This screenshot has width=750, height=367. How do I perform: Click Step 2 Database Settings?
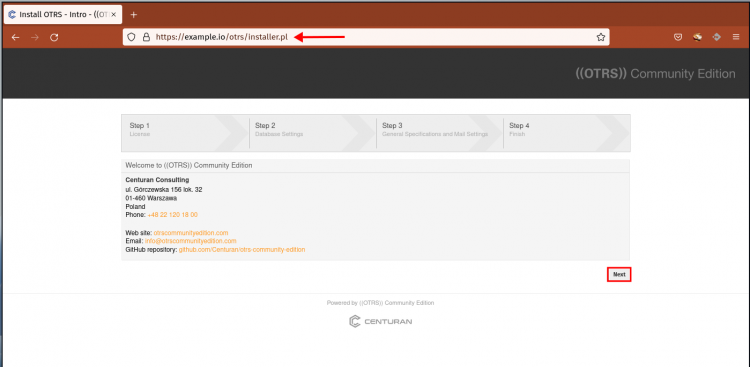pos(312,132)
